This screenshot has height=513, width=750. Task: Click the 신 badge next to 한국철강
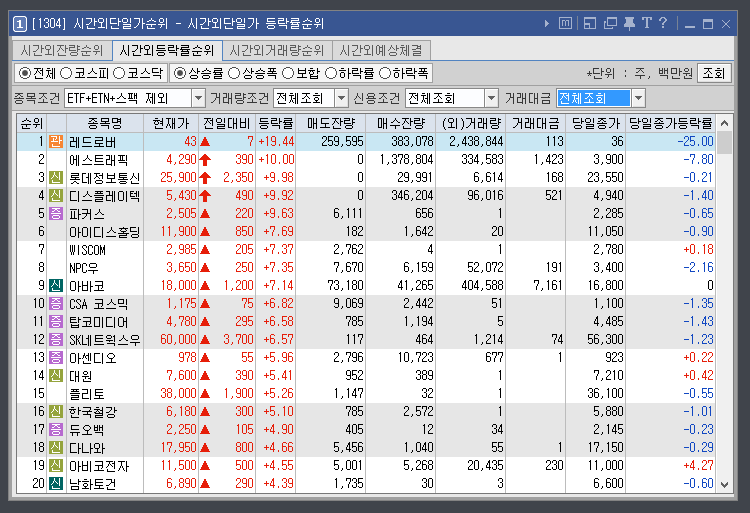pos(56,412)
